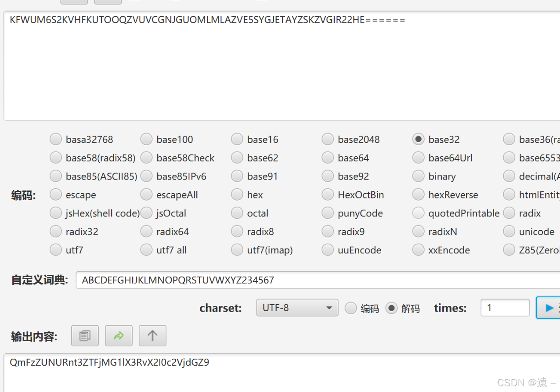The height and width of the screenshot is (392, 560).
Task: Run the decoding with the play button
Action: pos(549,308)
